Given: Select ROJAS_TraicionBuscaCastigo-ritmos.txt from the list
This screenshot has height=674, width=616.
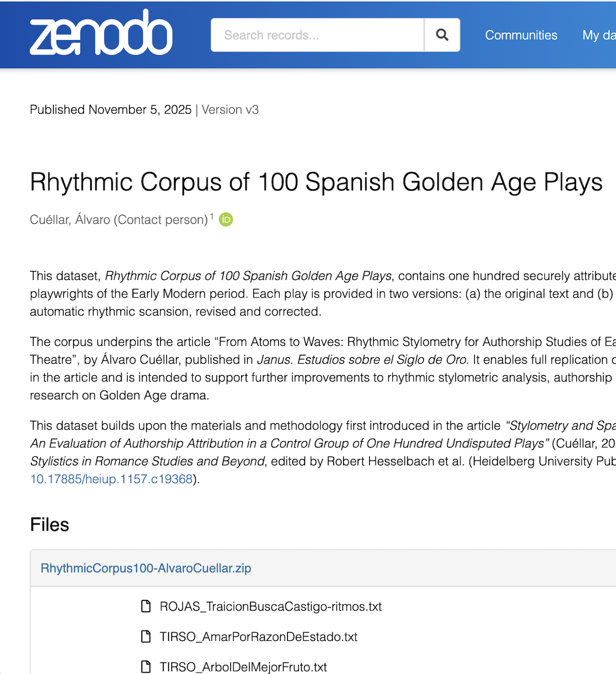Looking at the screenshot, I should coord(270,606).
